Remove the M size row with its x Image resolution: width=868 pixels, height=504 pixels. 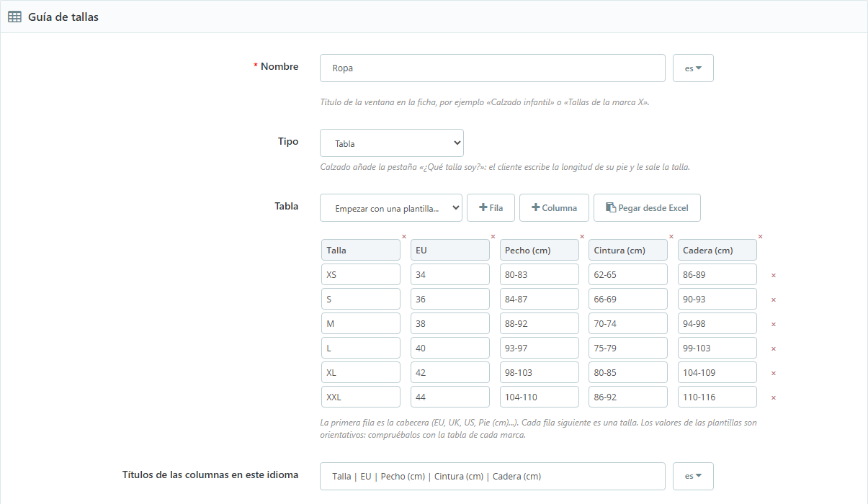click(x=774, y=324)
